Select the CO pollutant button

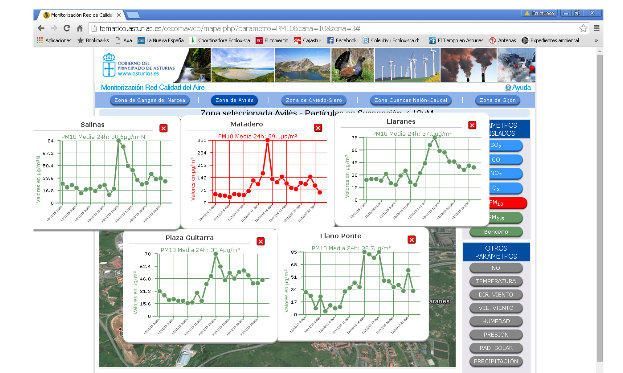click(x=504, y=160)
